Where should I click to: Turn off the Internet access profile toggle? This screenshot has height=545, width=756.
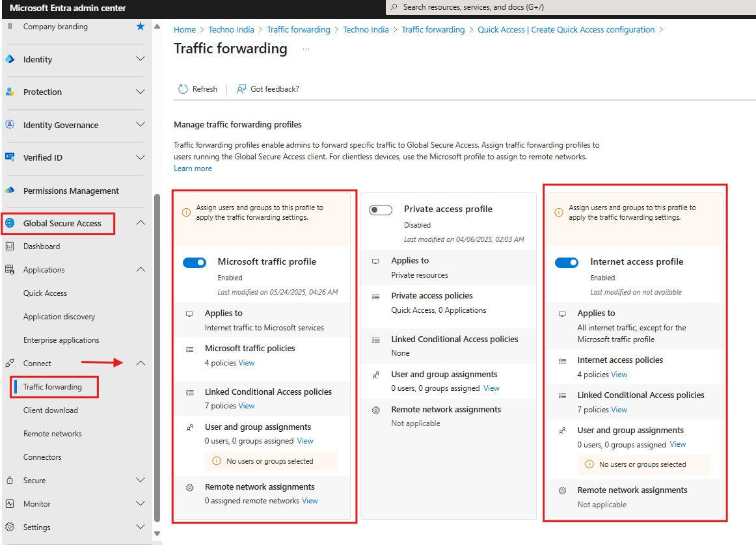click(x=567, y=262)
